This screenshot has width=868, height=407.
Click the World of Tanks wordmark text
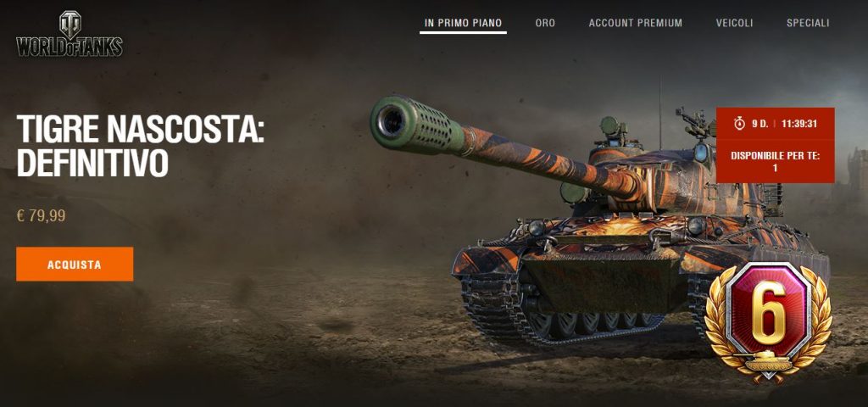tap(70, 47)
